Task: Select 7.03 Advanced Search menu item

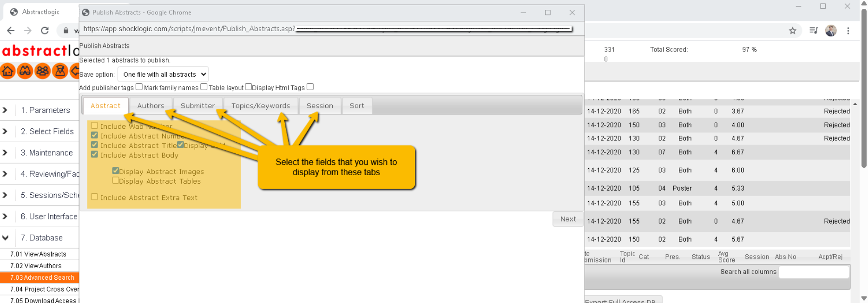Action: (39, 277)
